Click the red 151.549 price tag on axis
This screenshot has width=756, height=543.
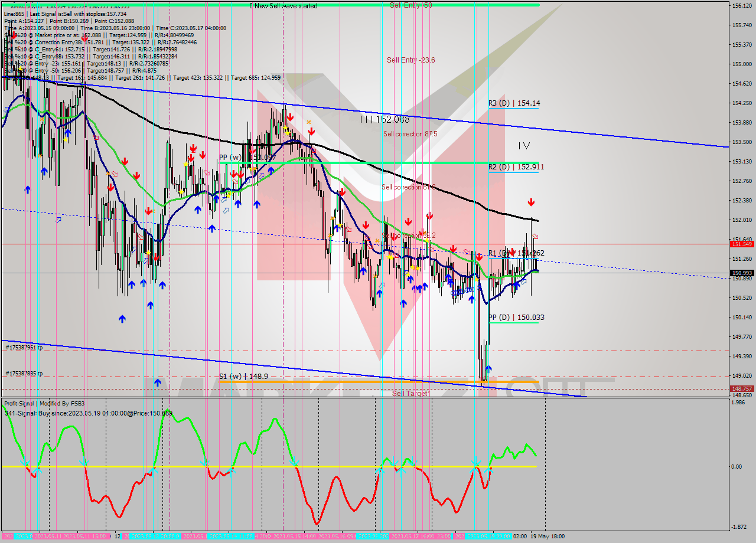(741, 244)
